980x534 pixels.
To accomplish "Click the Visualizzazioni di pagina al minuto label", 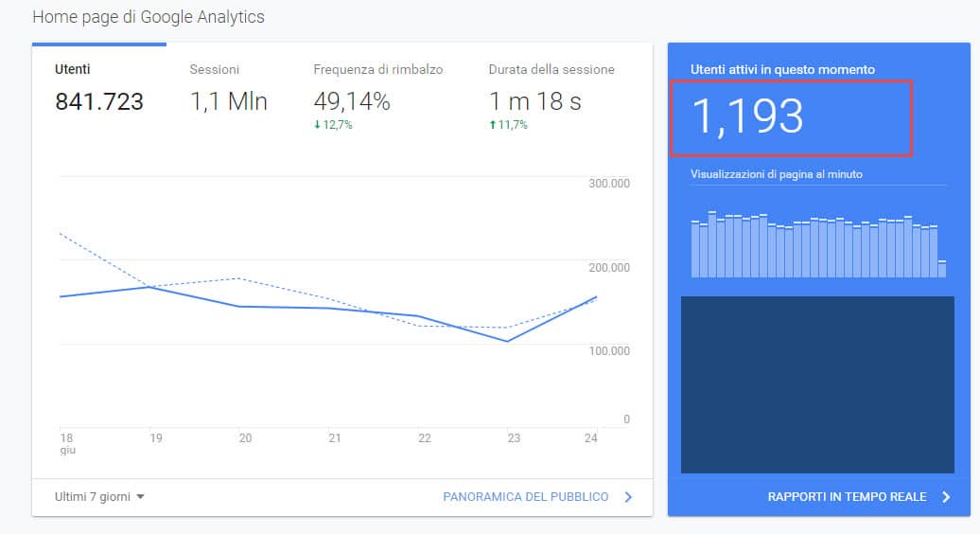I will 777,174.
